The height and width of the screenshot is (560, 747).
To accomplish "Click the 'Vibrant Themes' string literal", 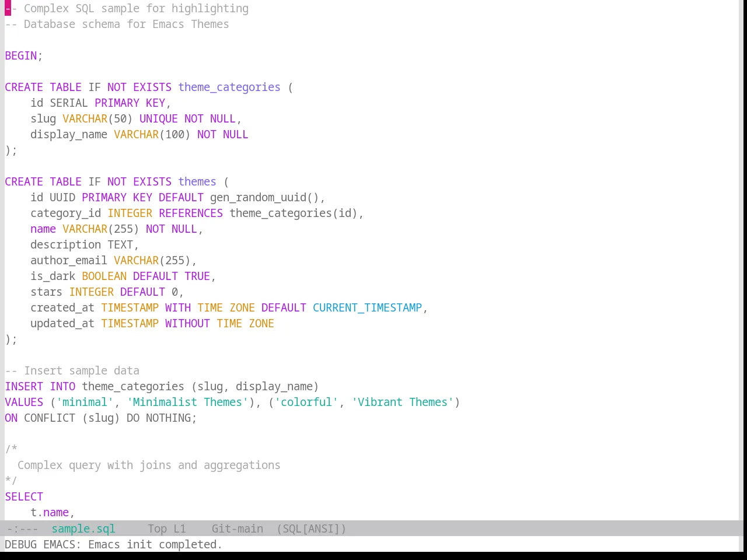I will coord(403,402).
